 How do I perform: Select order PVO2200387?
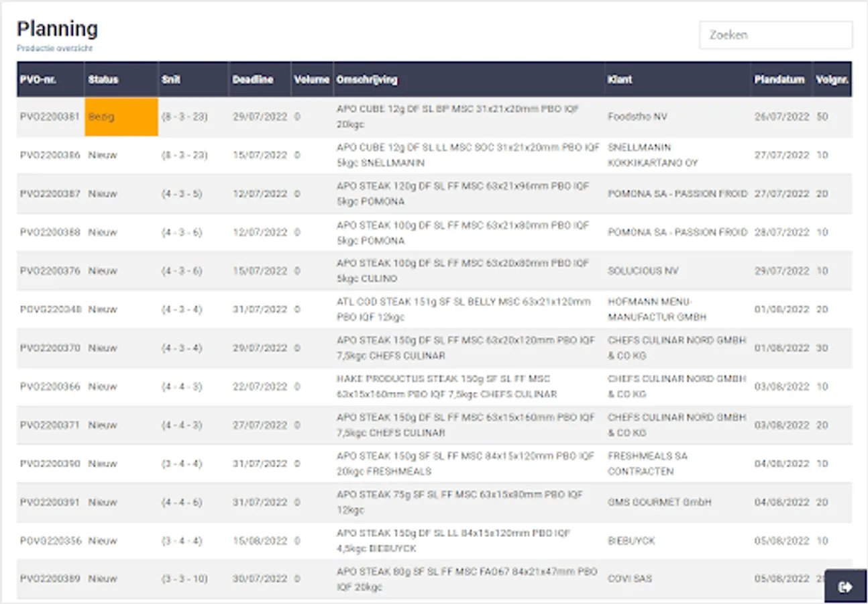point(50,194)
